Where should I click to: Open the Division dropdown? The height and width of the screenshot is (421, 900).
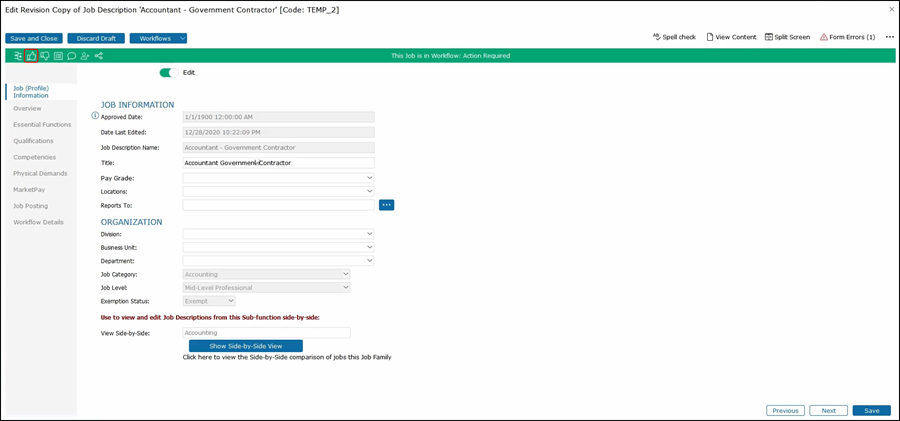point(278,234)
